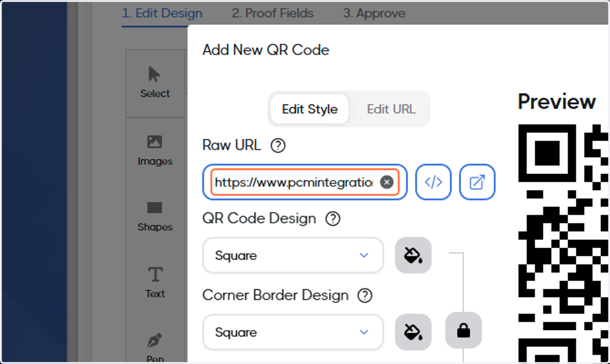Go to the 1. Edit Design step

pos(162,14)
